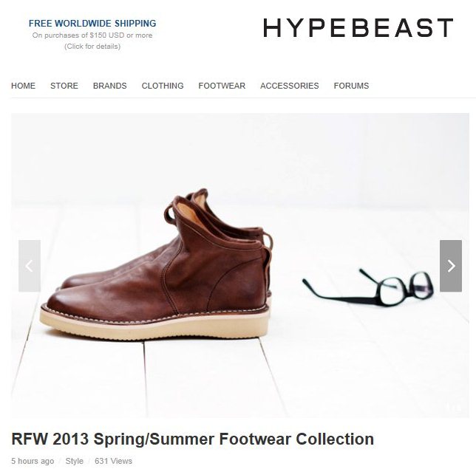Click the 5 hours ago timestamp
This screenshot has width=476, height=469.
[x=33, y=461]
